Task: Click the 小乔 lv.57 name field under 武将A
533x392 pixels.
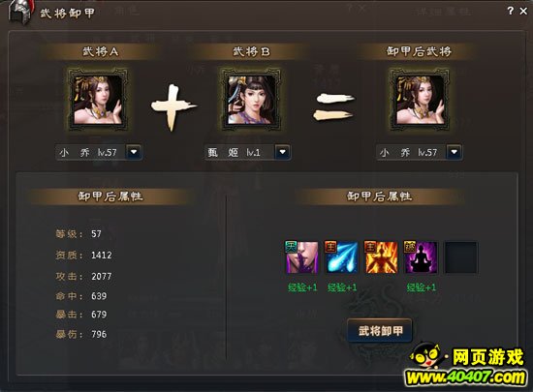Action: tap(91, 152)
